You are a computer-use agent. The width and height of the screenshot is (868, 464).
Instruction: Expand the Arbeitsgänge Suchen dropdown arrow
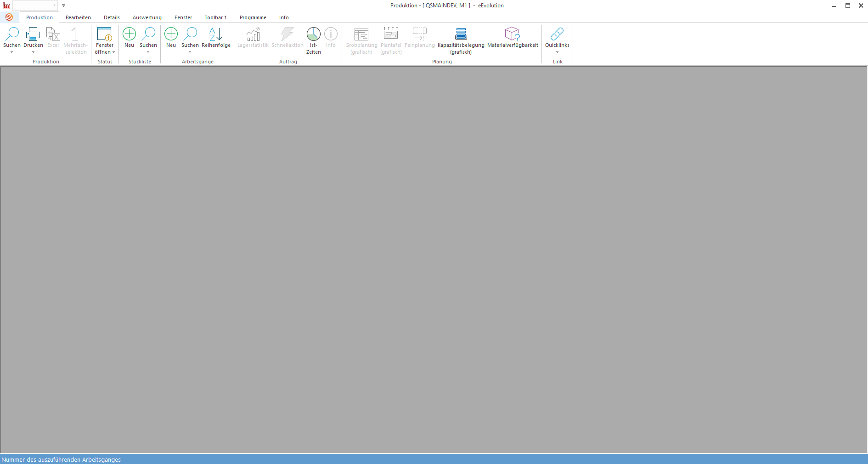pyautogui.click(x=190, y=52)
